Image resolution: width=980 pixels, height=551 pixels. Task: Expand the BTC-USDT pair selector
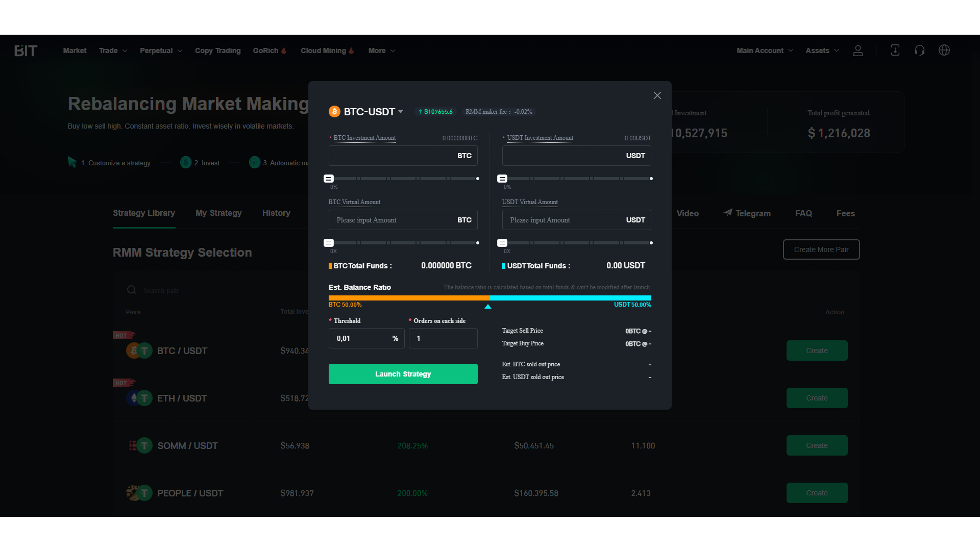click(401, 111)
